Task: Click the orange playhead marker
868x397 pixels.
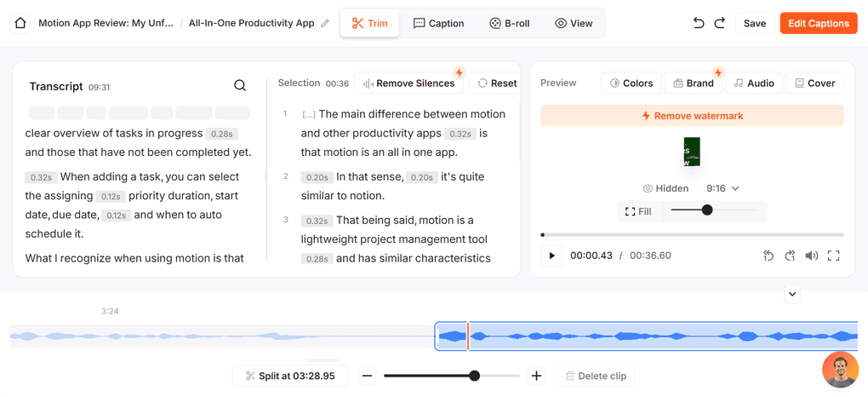Action: 468,336
